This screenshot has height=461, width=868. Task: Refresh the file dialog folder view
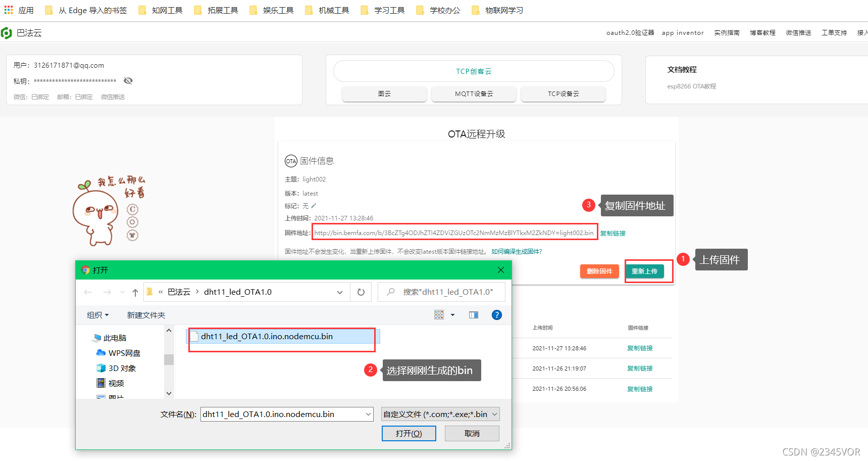pyautogui.click(x=361, y=292)
